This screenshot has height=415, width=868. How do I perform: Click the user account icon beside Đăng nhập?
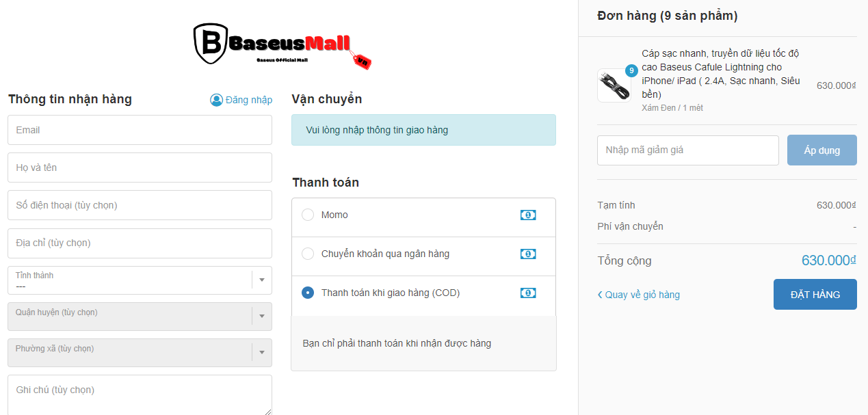pos(216,100)
